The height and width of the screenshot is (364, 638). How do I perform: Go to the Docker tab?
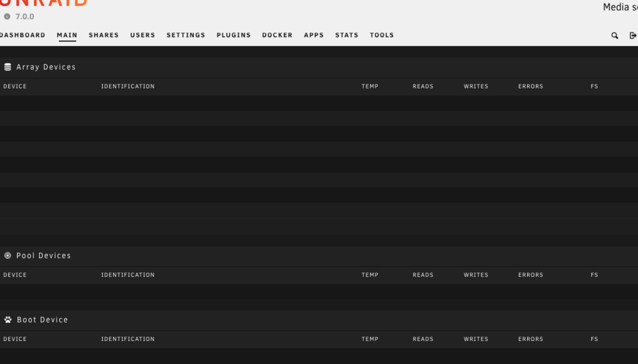[x=278, y=35]
